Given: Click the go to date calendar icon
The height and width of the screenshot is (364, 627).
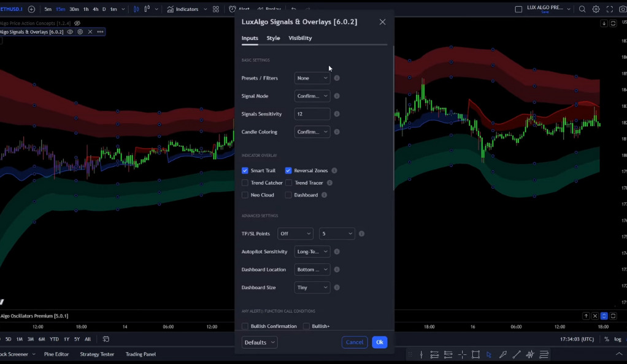Looking at the screenshot, I should click(x=106, y=339).
